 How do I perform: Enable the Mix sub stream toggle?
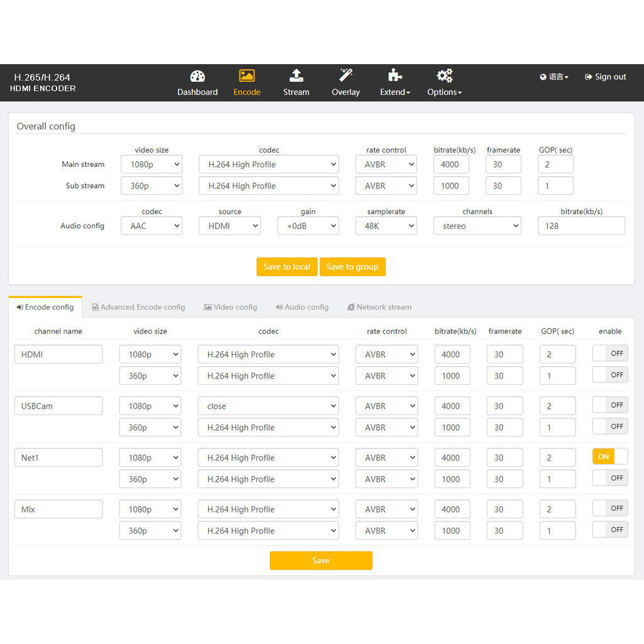(x=609, y=530)
